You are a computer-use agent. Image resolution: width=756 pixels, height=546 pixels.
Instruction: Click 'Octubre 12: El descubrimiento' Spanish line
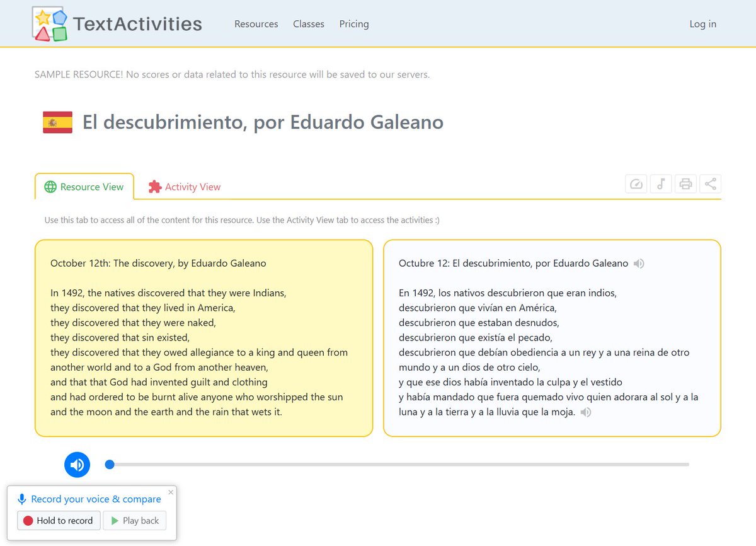(513, 264)
